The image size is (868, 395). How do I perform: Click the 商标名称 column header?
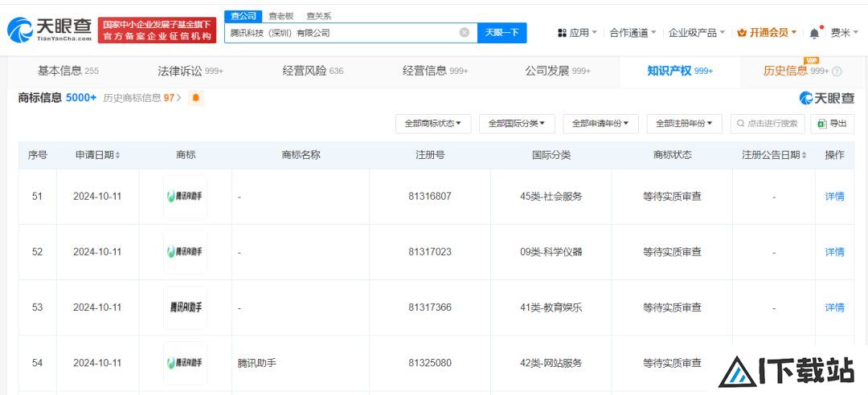point(301,156)
